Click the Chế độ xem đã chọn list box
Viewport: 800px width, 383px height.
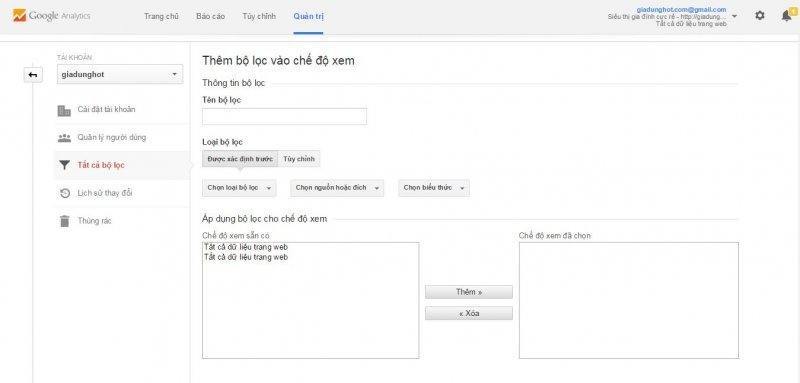pos(629,300)
